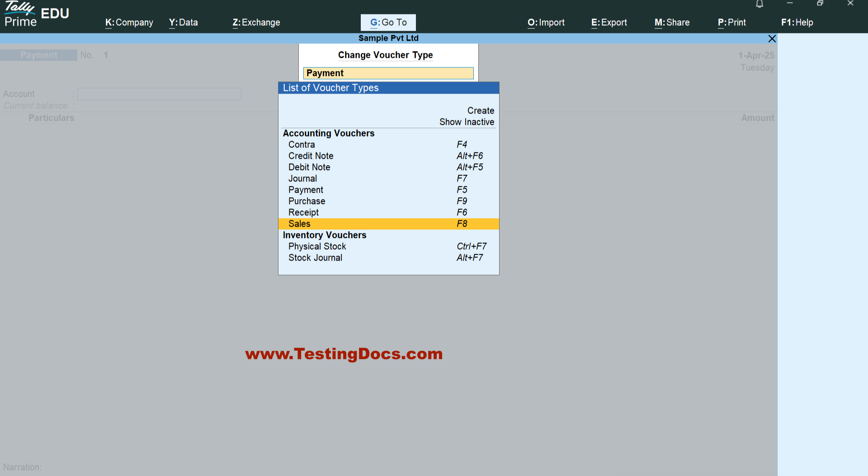This screenshot has width=868, height=476.
Task: Select the Contra voucher type
Action: coord(302,145)
